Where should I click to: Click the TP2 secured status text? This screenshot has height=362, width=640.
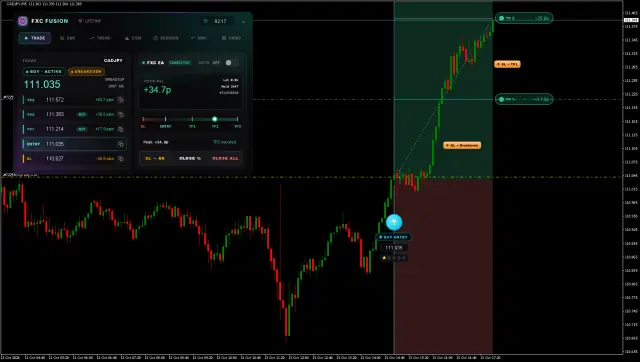pos(224,142)
